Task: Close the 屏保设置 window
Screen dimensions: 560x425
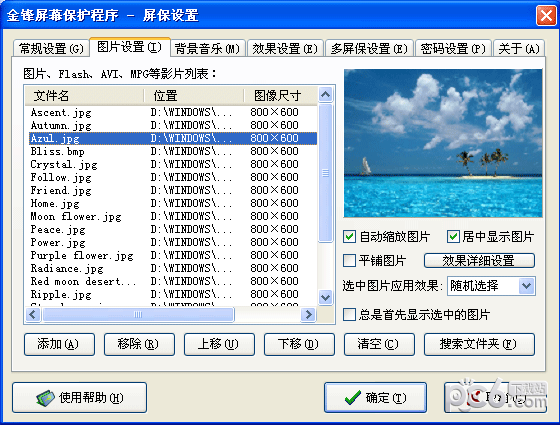Action: 546,15
